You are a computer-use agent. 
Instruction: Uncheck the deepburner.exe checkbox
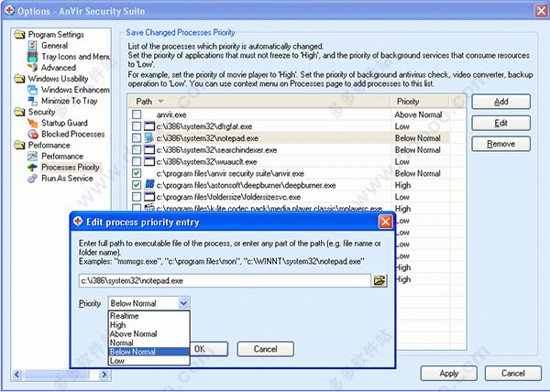tap(137, 185)
